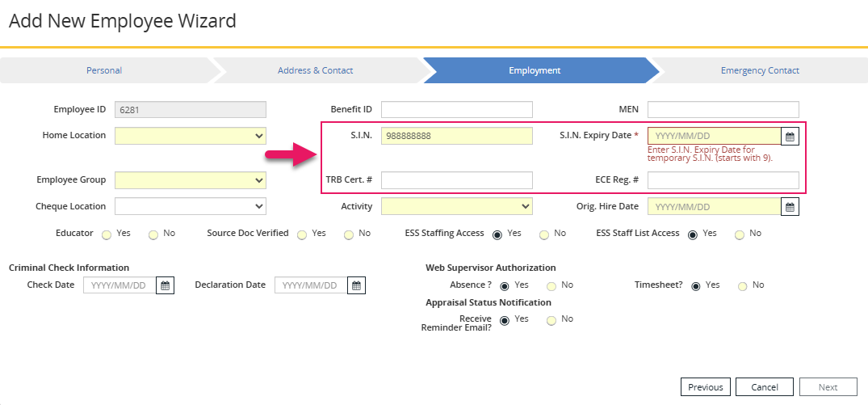Viewport: 868px width, 405px height.
Task: Click the Orig. Hire Date field
Action: pos(715,207)
